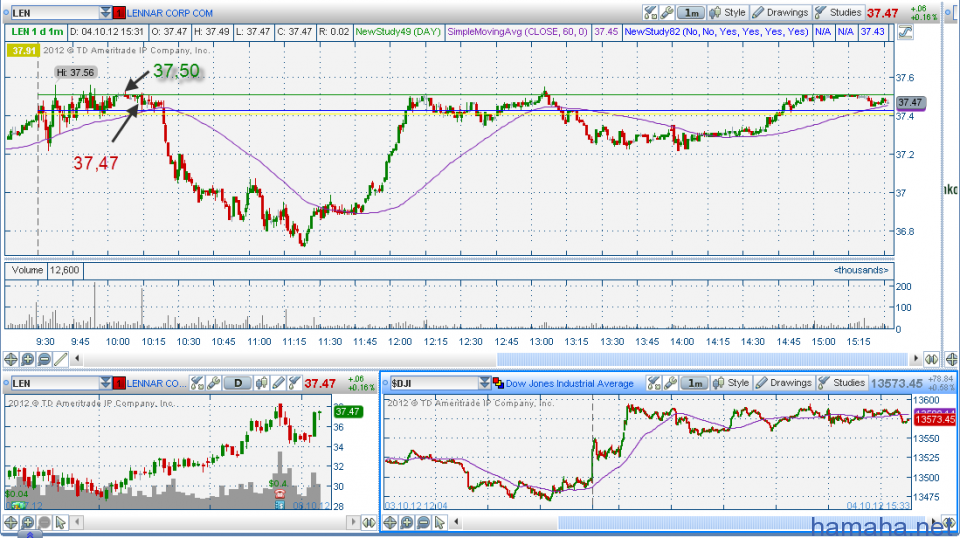Click the LEN symbol field in main chart
The height and width of the screenshot is (538, 960).
(55, 13)
